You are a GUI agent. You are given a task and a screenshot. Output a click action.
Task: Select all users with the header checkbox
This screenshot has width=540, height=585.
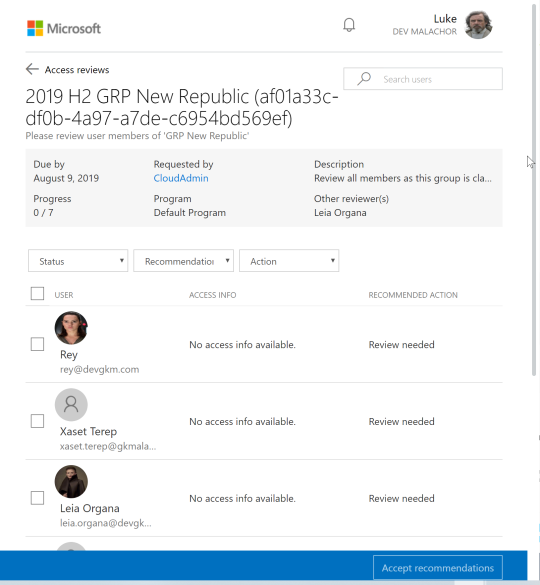(x=37, y=293)
